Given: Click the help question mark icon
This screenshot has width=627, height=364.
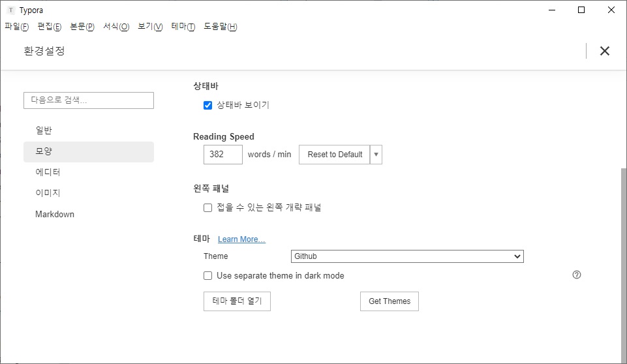Looking at the screenshot, I should [x=577, y=275].
